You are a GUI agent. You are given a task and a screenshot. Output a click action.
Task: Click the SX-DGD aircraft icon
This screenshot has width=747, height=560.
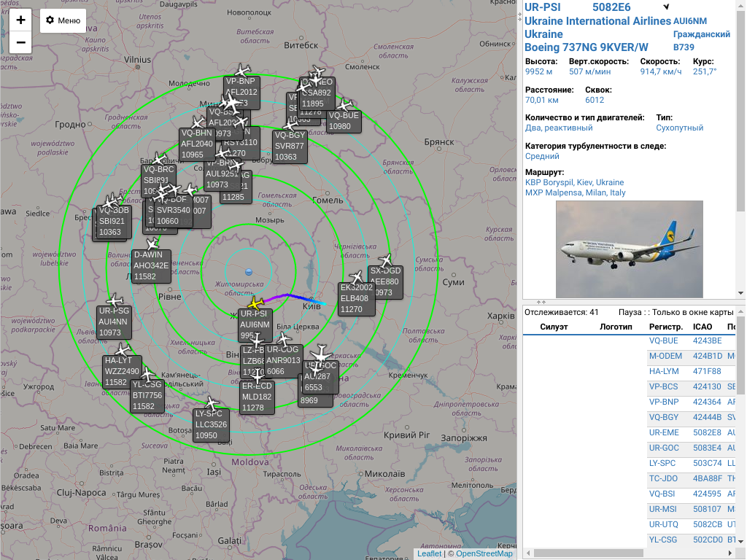pyautogui.click(x=386, y=260)
